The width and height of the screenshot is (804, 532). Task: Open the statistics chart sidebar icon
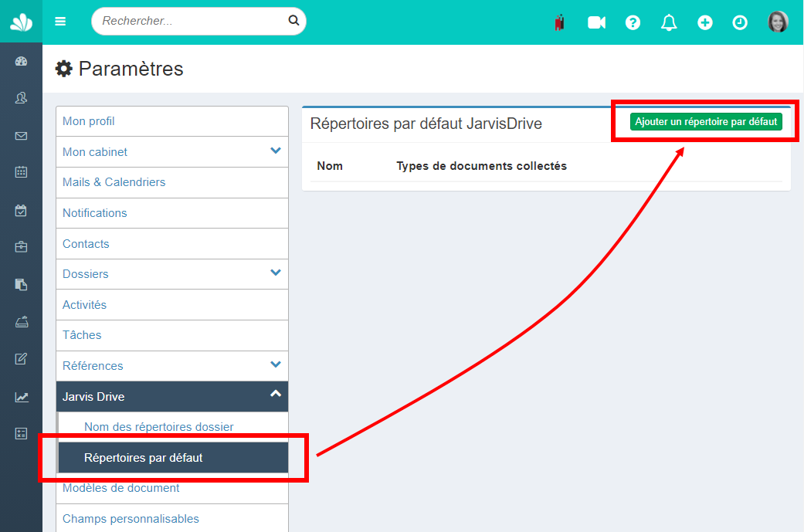click(21, 397)
